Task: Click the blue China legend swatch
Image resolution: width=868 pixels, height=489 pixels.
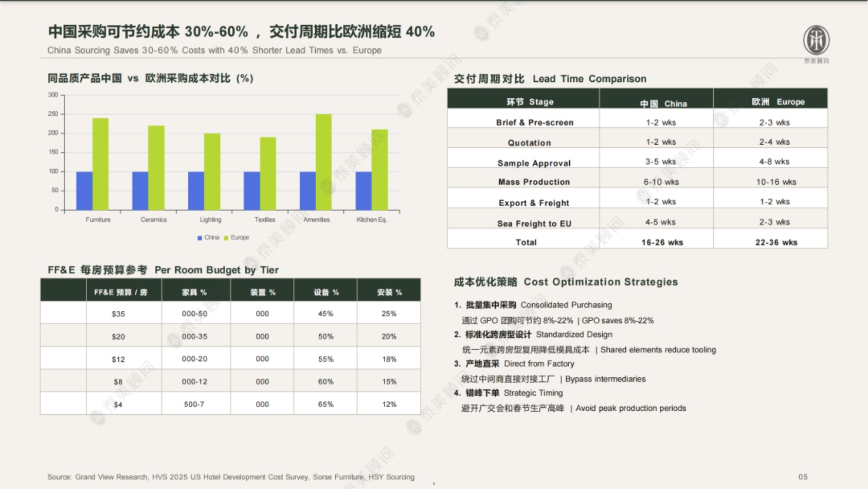Action: (x=200, y=238)
